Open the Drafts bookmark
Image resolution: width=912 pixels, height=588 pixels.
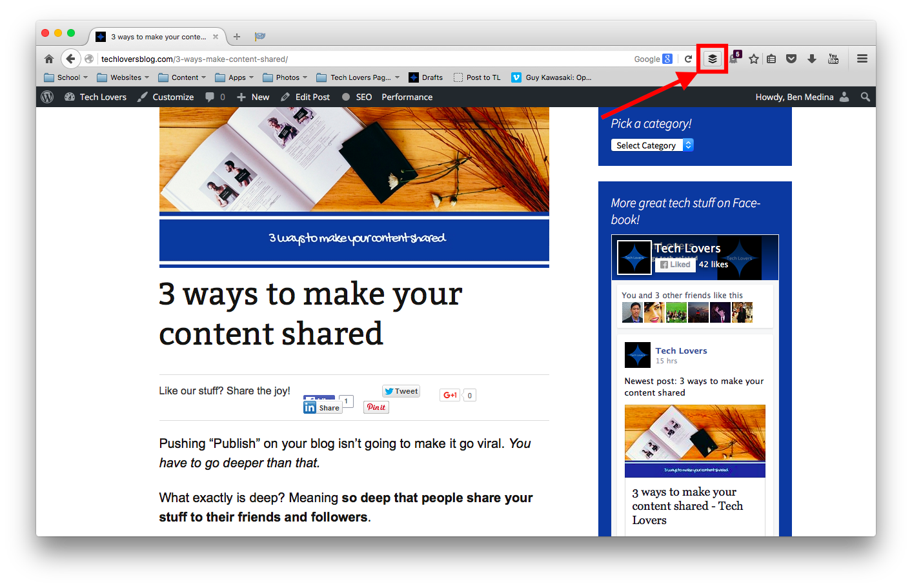pyautogui.click(x=425, y=77)
